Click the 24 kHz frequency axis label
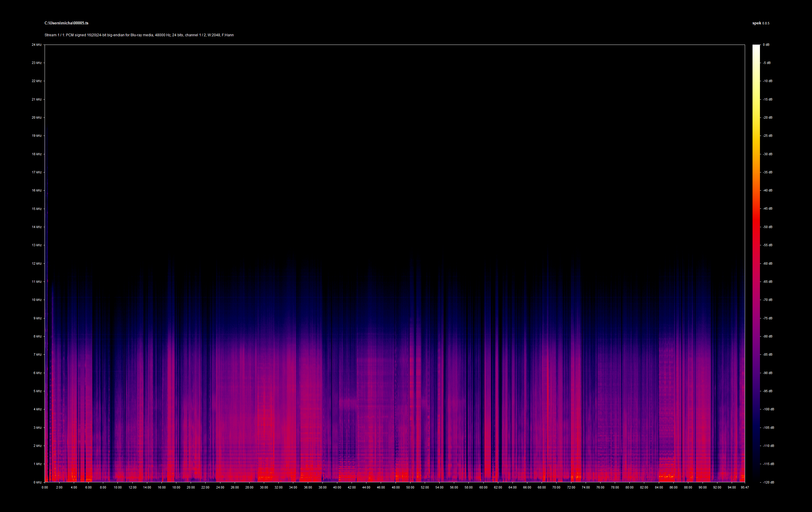Viewport: 812px width, 512px height. coord(36,45)
